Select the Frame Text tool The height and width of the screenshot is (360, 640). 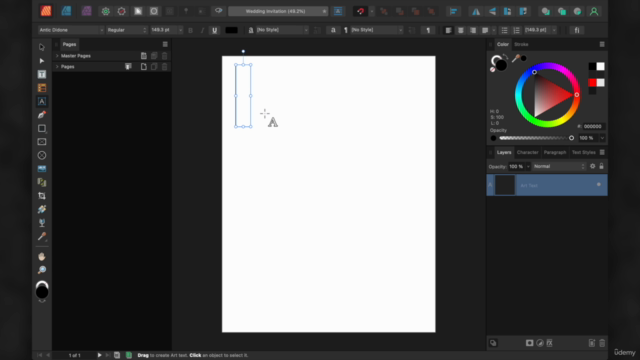(42, 74)
